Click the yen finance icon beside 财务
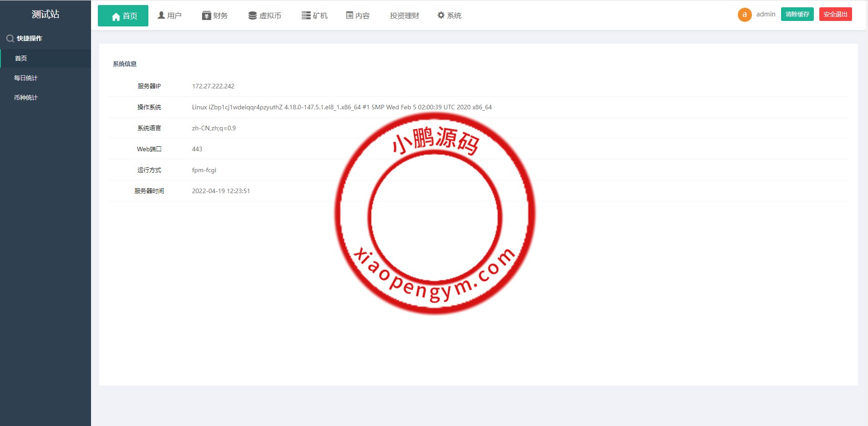The width and height of the screenshot is (868, 426). tap(206, 16)
